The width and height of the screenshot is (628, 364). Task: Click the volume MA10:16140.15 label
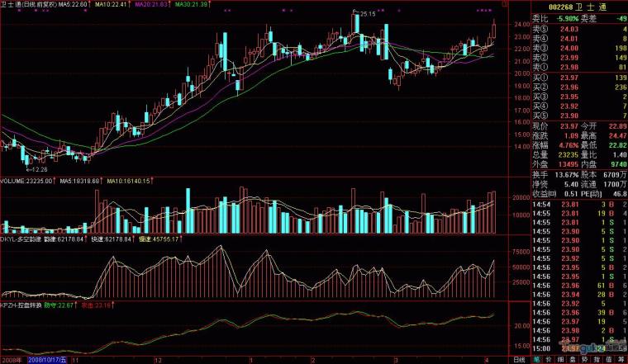[128, 182]
